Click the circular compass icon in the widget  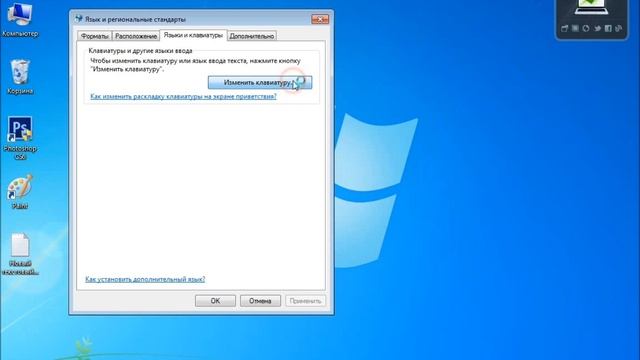point(586,29)
